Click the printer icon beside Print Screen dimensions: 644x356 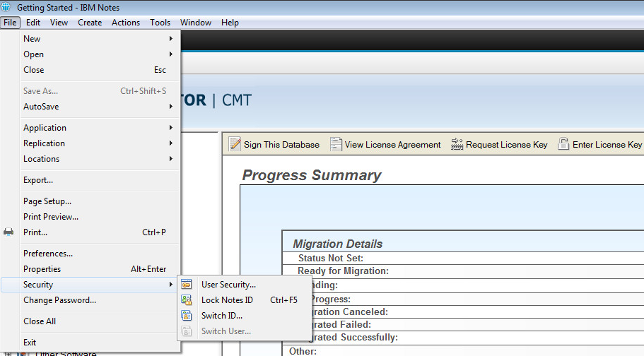(x=8, y=232)
